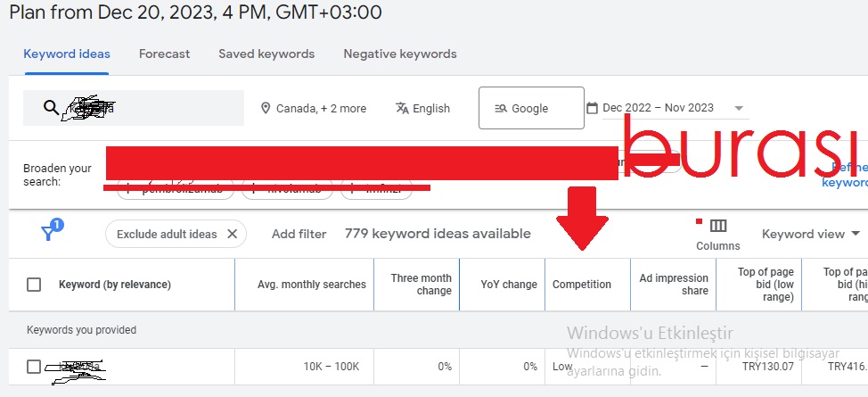Screen dimensions: 868x397
Task: Switch to the Forecast tab
Action: [164, 54]
